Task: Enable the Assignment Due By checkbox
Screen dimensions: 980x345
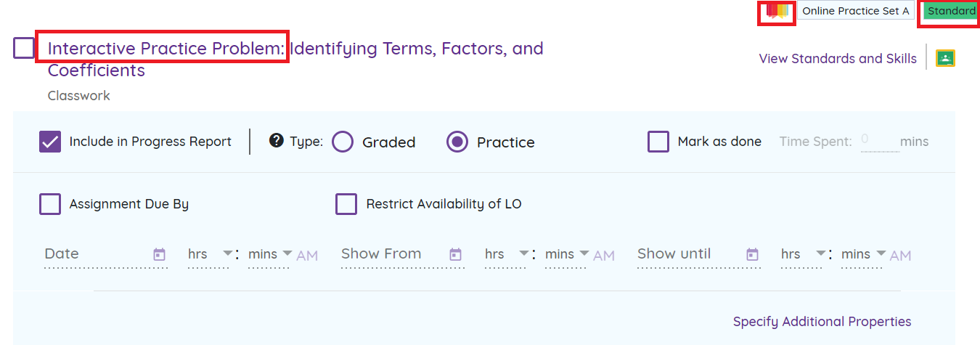Action: point(50,204)
